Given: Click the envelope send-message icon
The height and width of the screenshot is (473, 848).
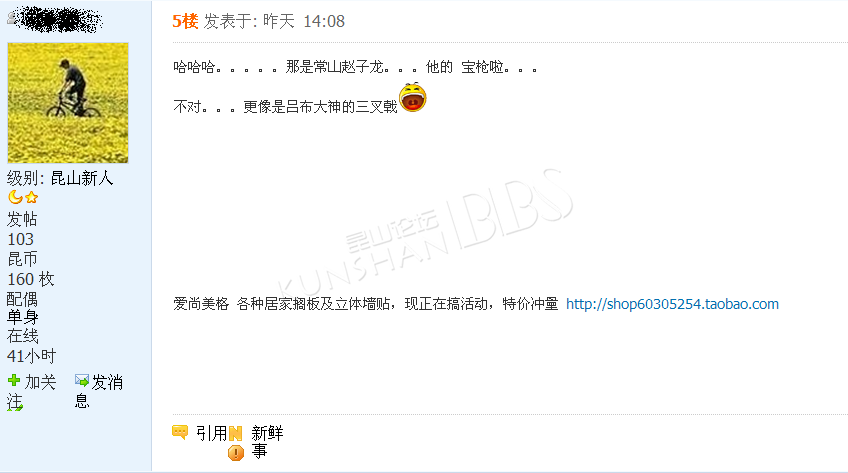Looking at the screenshot, I should (x=82, y=381).
